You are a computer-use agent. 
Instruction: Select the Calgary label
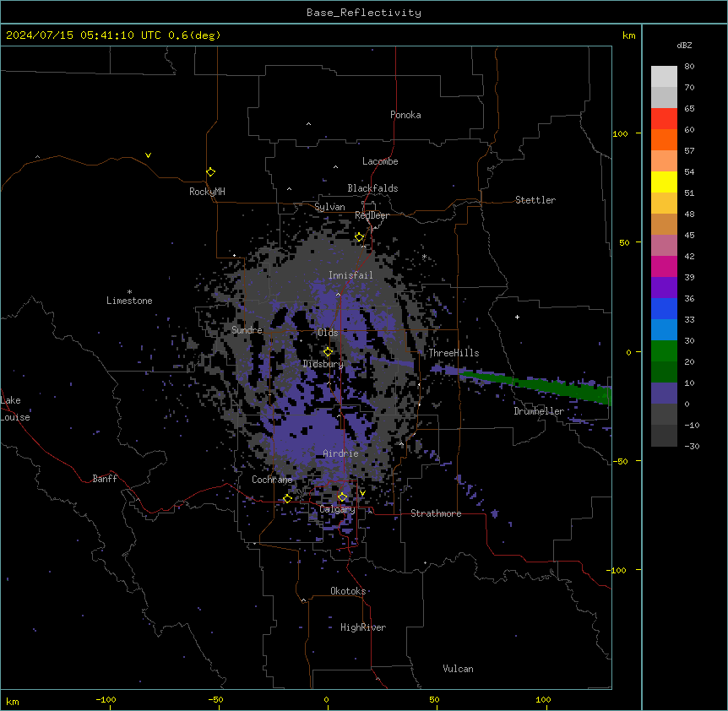point(337,509)
